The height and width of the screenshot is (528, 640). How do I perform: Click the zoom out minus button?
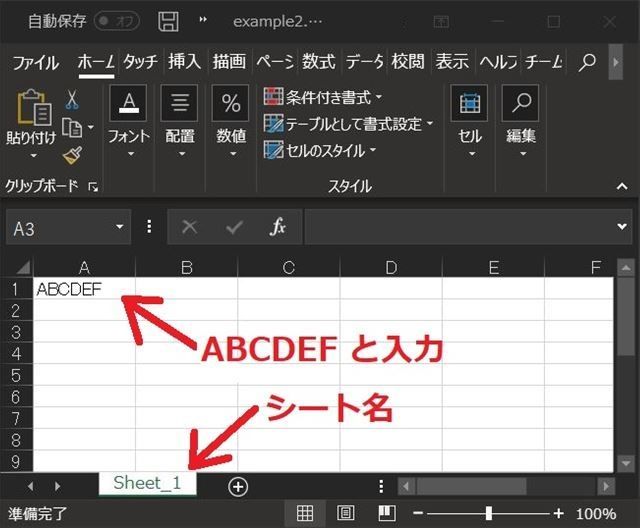[x=418, y=513]
